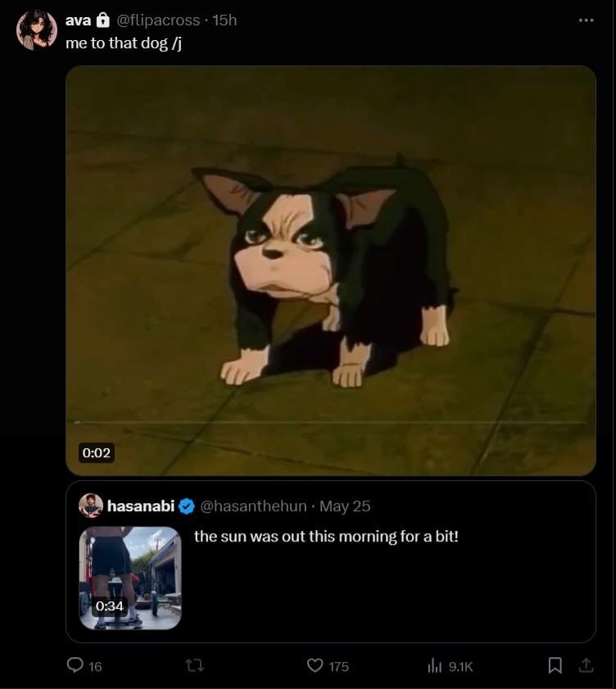Image resolution: width=616 pixels, height=689 pixels.
Task: Click the lock icon beside ava
Action: 103,20
